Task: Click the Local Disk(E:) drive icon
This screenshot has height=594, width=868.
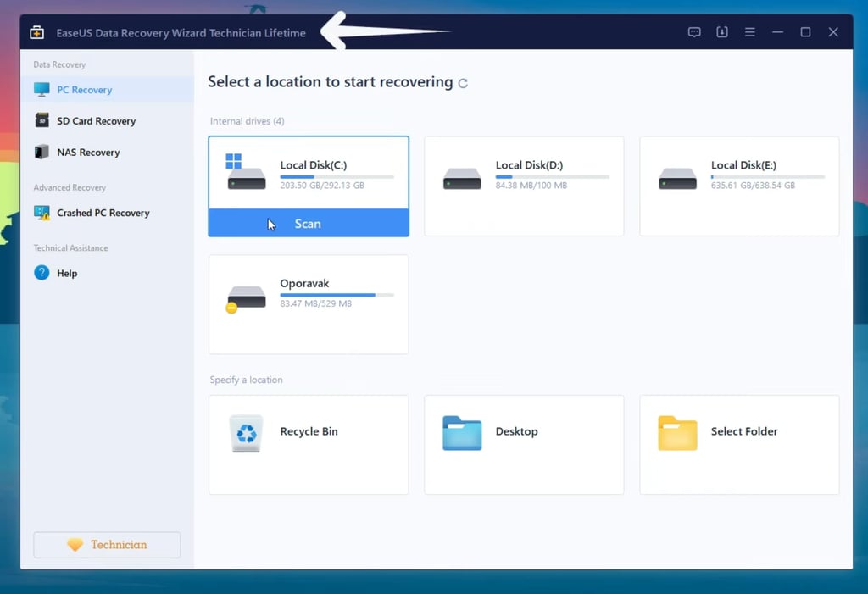Action: [x=677, y=179]
